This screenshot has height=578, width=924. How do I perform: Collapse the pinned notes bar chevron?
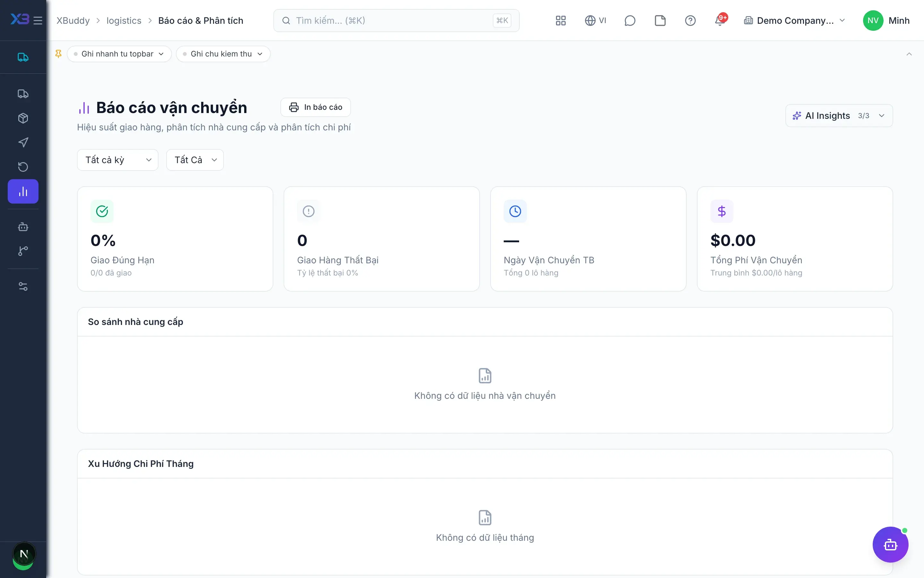pos(909,54)
